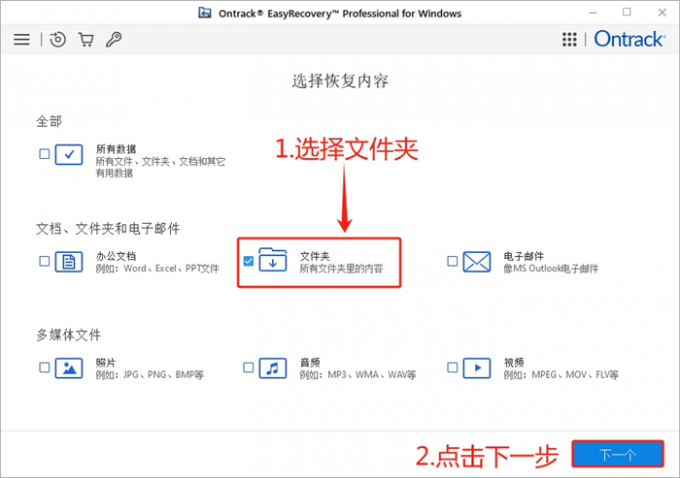Select the 视频 checkbox

point(452,368)
